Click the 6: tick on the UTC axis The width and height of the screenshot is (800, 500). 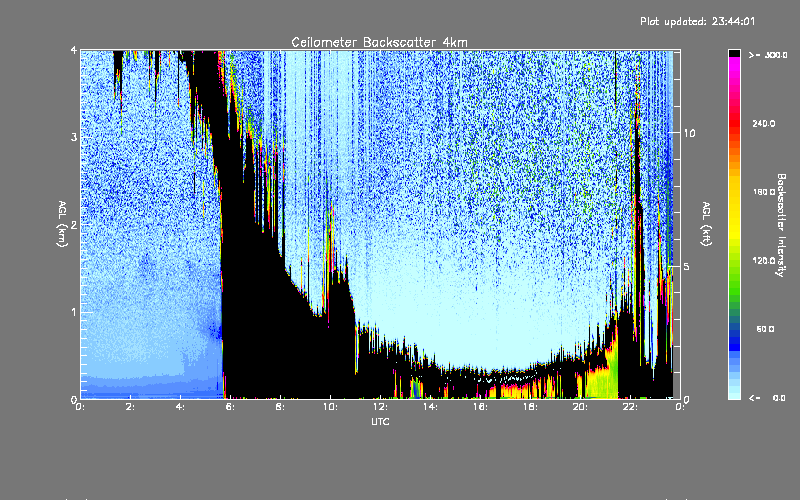tap(230, 407)
